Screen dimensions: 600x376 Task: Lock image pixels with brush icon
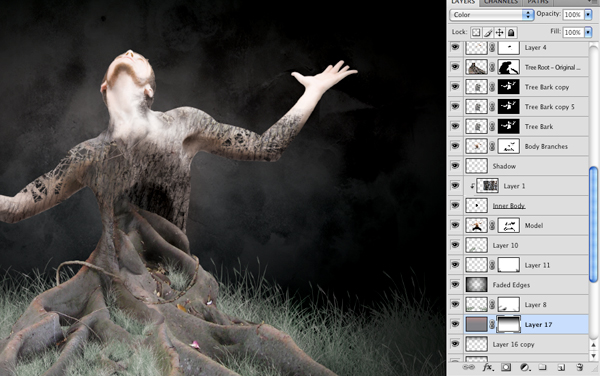pyautogui.click(x=488, y=33)
